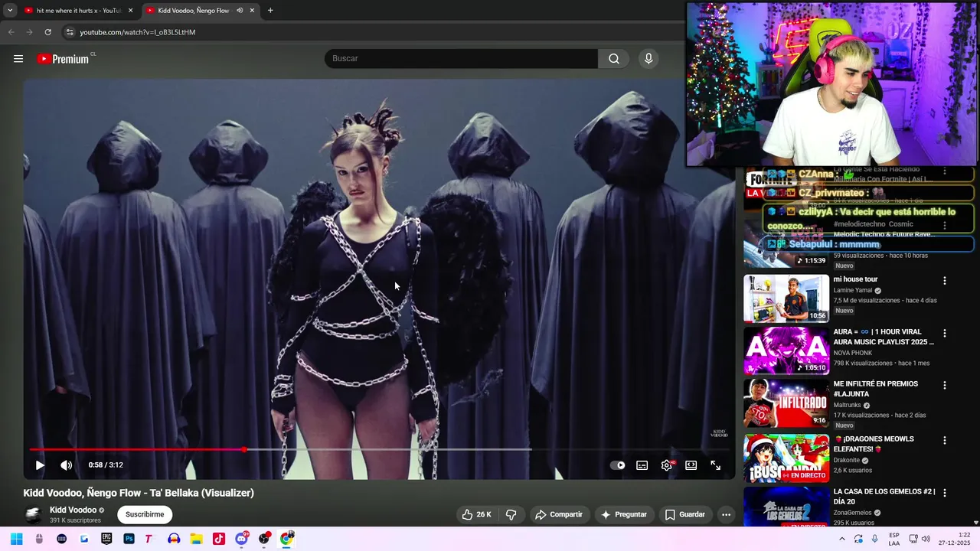Switch ESP LAA keyboard language
The width and height of the screenshot is (980, 551).
click(893, 539)
